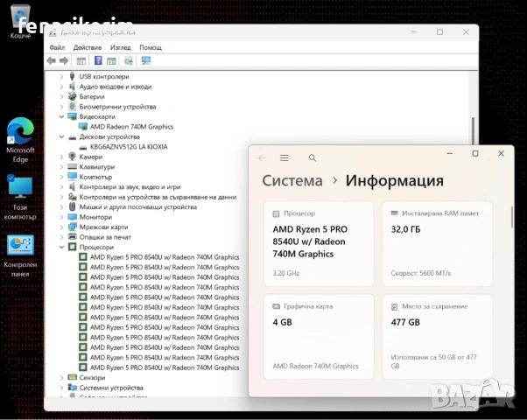
Task: Click the Forward arrow in Device Manager toolbar
Action: [64, 61]
